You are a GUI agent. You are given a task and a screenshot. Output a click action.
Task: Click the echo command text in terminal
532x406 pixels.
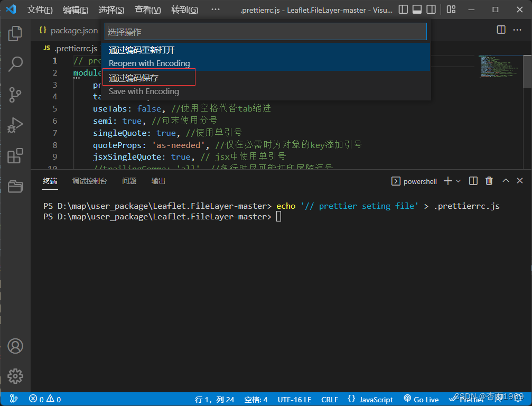pos(286,206)
